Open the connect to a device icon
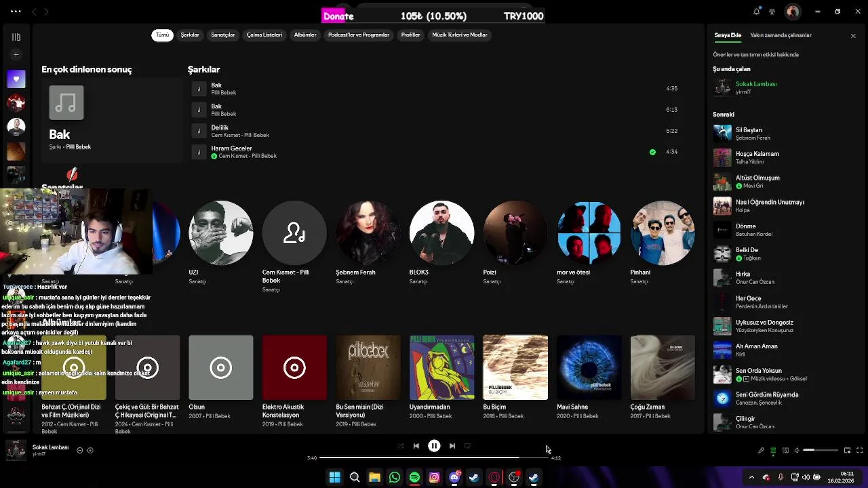Screen dimensions: 868x488 (785, 450)
